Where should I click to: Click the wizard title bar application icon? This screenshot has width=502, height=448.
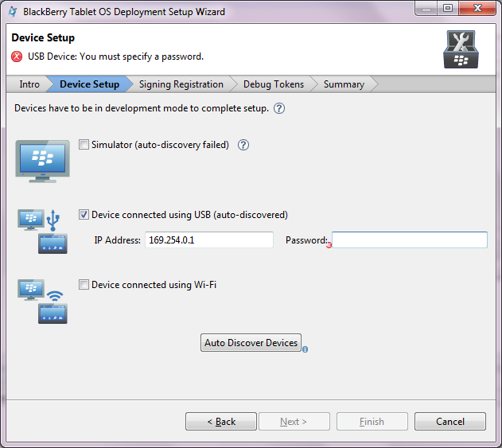(13, 11)
